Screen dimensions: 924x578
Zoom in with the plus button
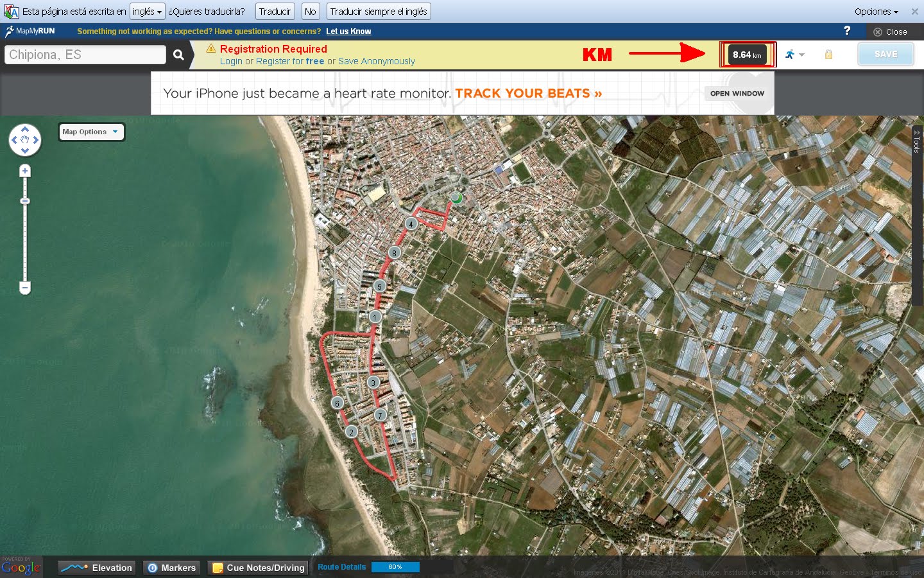[x=25, y=171]
